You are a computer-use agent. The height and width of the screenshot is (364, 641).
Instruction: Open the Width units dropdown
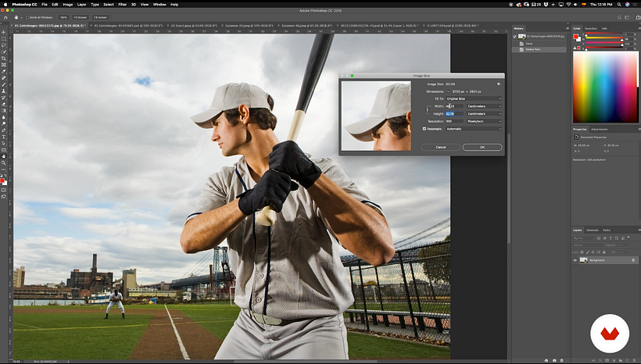coord(484,106)
